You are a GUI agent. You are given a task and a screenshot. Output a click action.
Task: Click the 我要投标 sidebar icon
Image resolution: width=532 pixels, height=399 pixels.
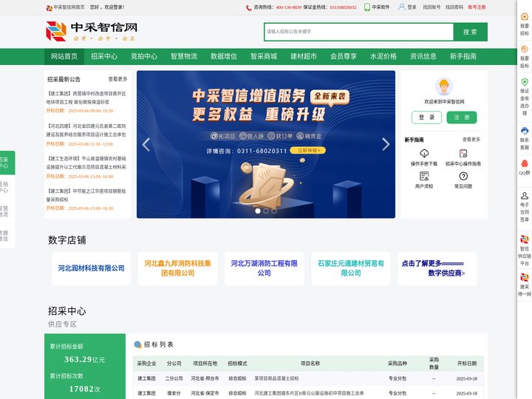pyautogui.click(x=525, y=50)
